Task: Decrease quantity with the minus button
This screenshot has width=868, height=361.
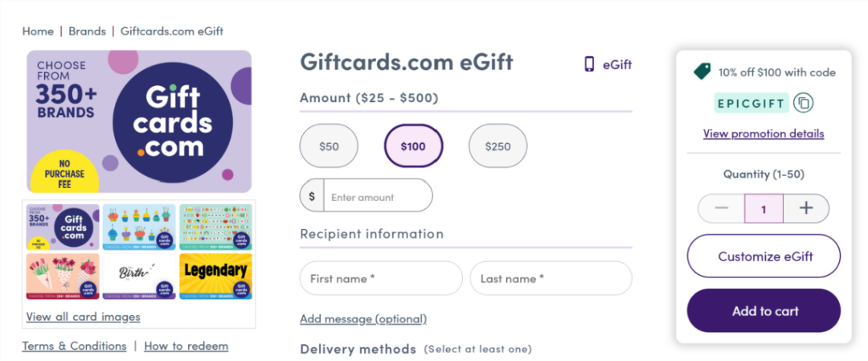Action: 721,208
